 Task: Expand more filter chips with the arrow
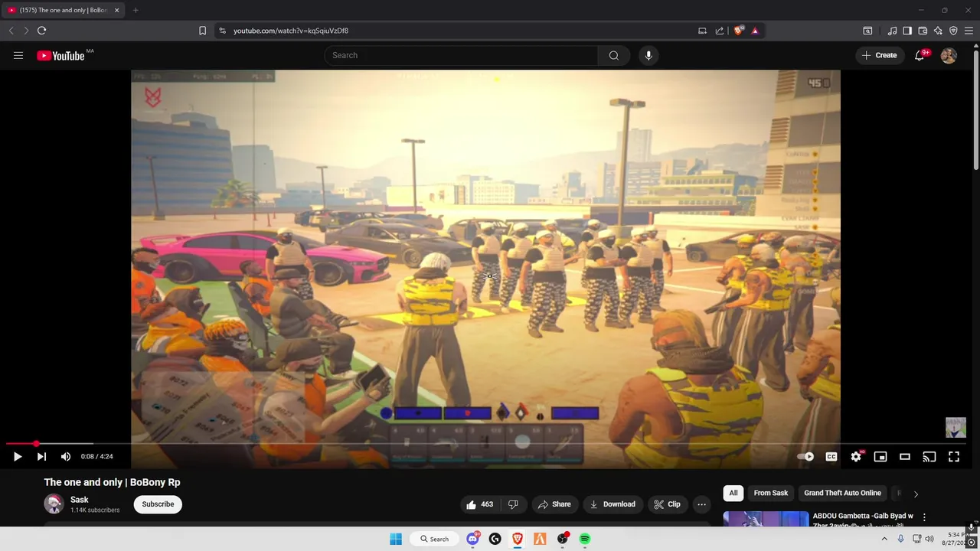click(x=916, y=494)
